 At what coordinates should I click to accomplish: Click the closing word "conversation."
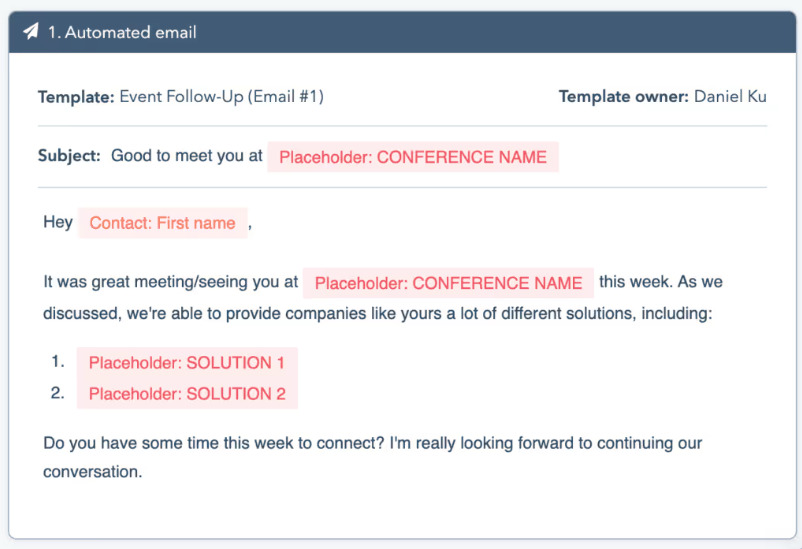(93, 472)
